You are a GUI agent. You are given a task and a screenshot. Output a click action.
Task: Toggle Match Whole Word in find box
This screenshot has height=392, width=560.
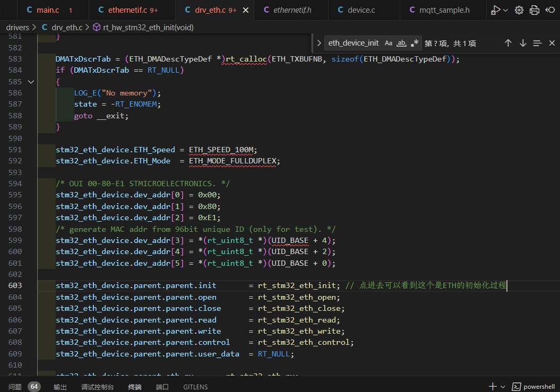click(402, 43)
